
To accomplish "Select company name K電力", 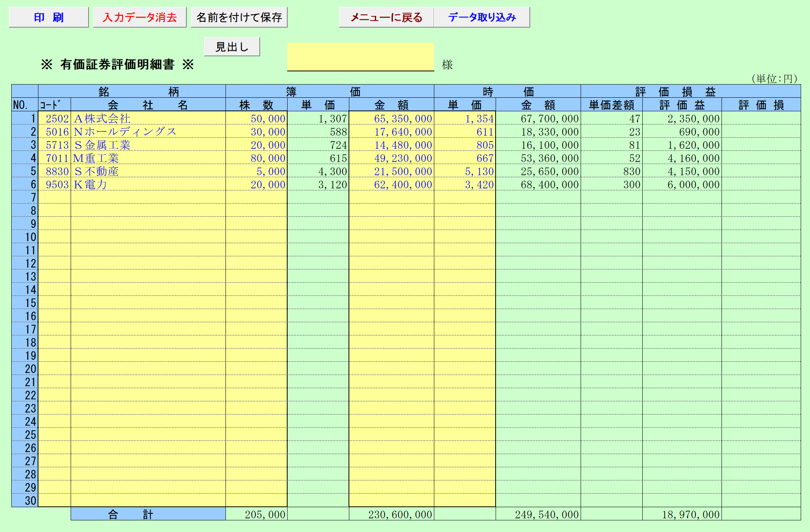I will pos(148,184).
